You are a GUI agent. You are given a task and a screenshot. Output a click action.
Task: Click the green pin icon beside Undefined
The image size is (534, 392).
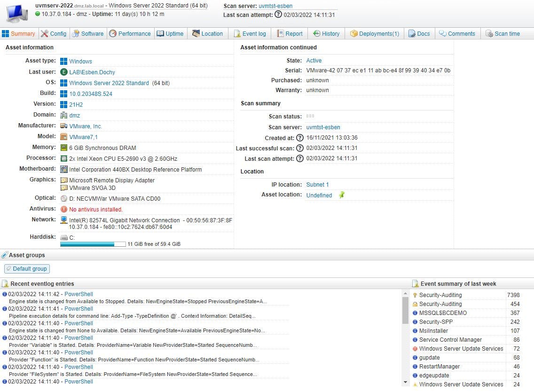point(342,195)
